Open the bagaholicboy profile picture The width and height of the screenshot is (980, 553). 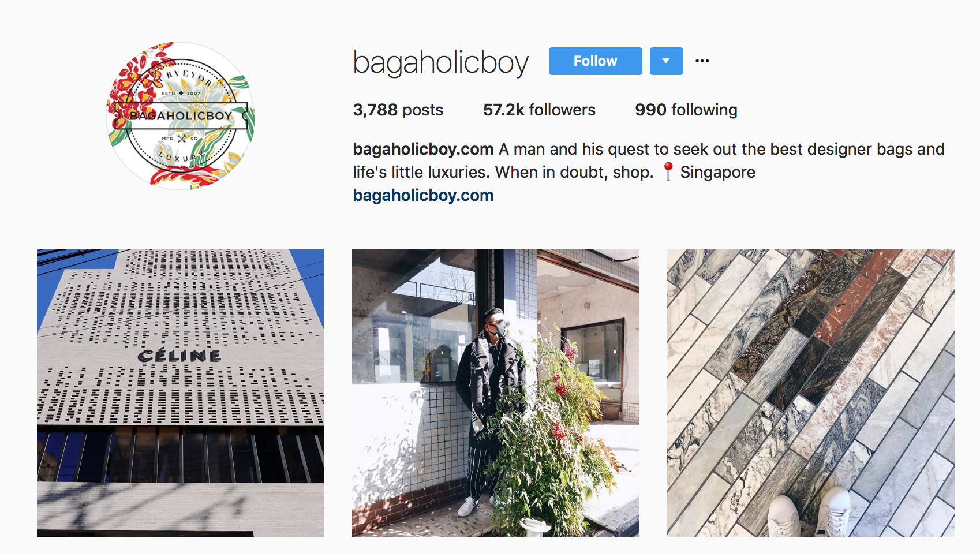[181, 115]
